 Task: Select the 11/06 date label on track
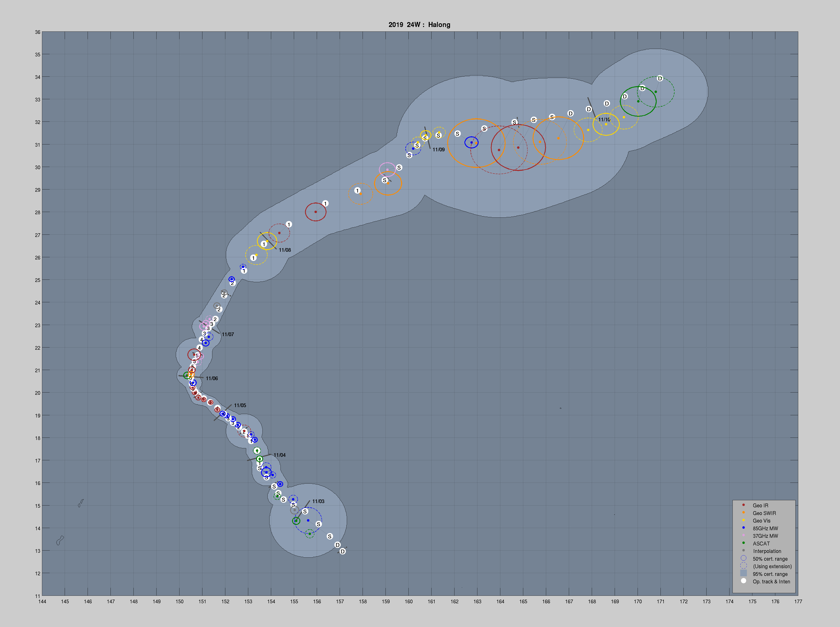point(212,378)
